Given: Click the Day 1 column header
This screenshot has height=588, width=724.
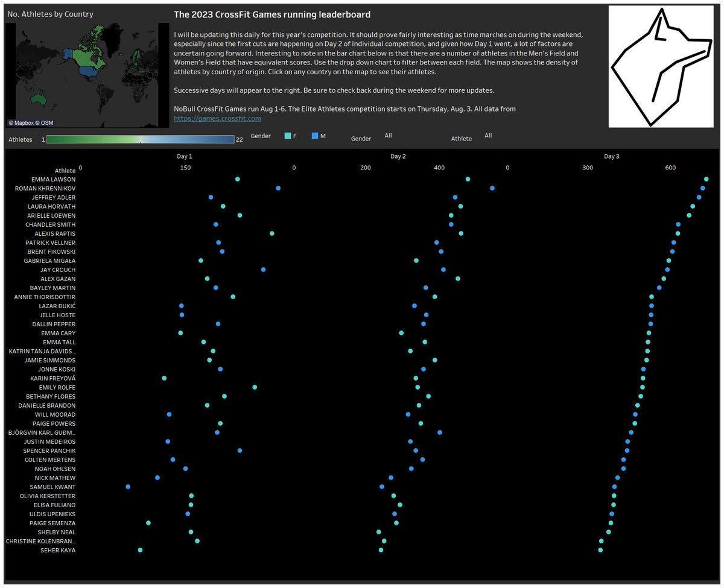Looking at the screenshot, I should pyautogui.click(x=185, y=156).
